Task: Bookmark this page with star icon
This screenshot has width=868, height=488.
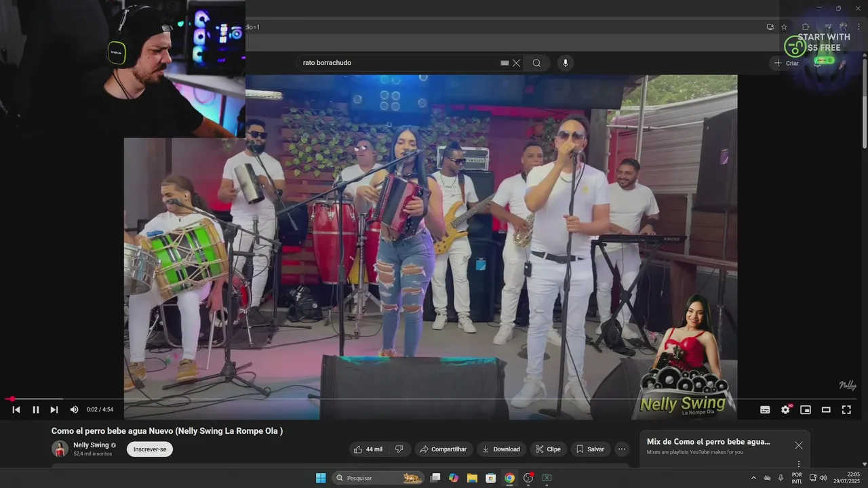Action: tap(784, 27)
